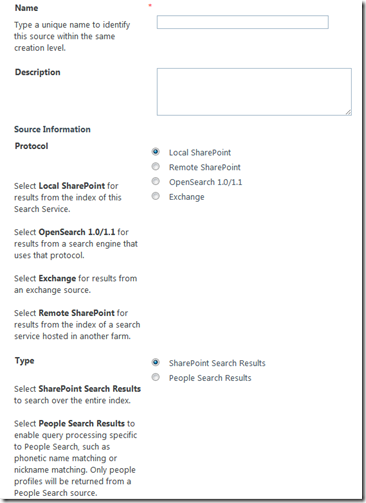Click 'Select Exchange for results from' help text
Screen dimensions: 366x503
tap(75, 278)
